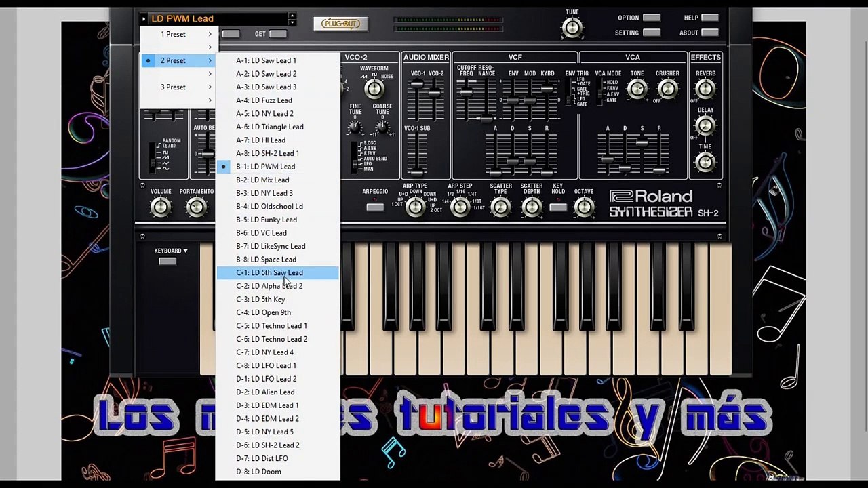Click the REVERB effect knob
The width and height of the screenshot is (868, 488).
[705, 89]
